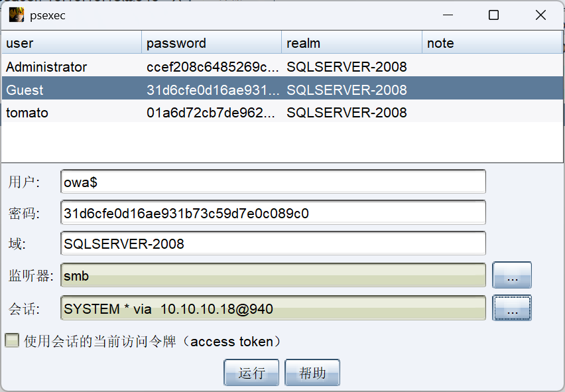Click the note column header

click(491, 43)
